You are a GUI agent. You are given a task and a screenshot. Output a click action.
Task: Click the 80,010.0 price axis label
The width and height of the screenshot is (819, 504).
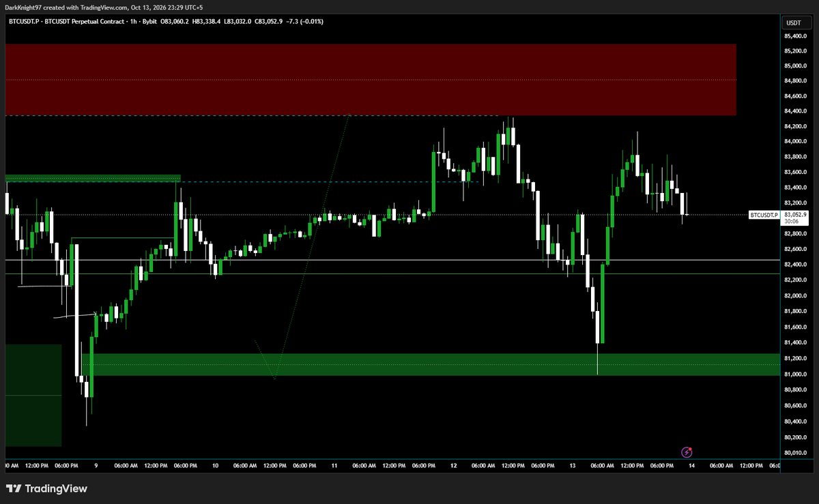(795, 453)
